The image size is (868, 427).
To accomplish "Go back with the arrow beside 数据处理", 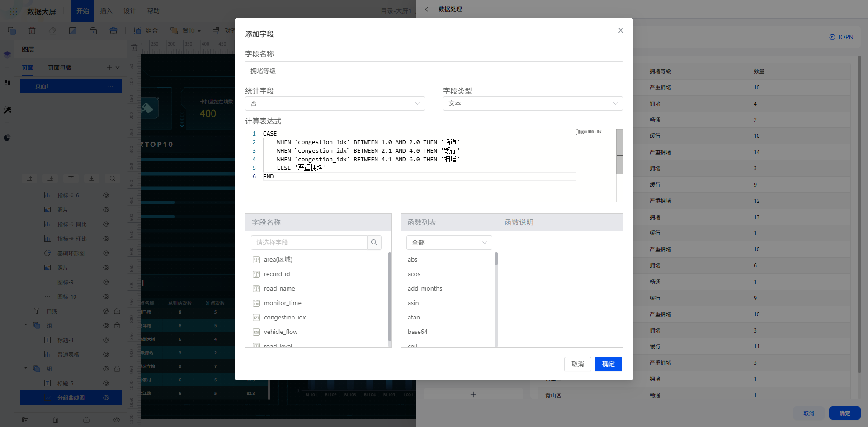I will (426, 9).
